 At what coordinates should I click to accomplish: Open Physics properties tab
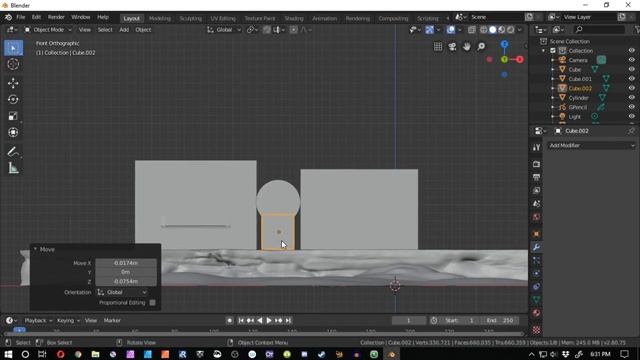(x=536, y=273)
